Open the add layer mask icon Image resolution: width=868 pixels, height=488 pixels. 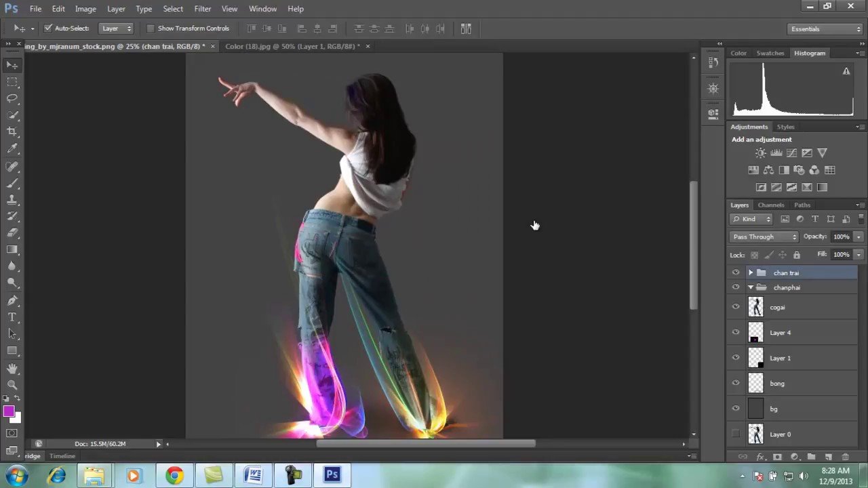[x=777, y=457]
